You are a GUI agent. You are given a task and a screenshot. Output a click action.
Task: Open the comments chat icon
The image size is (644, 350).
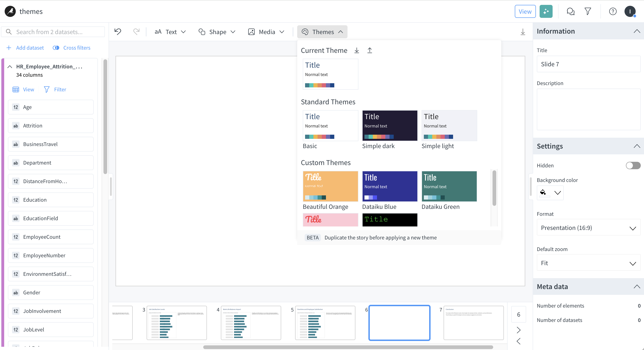tap(570, 12)
